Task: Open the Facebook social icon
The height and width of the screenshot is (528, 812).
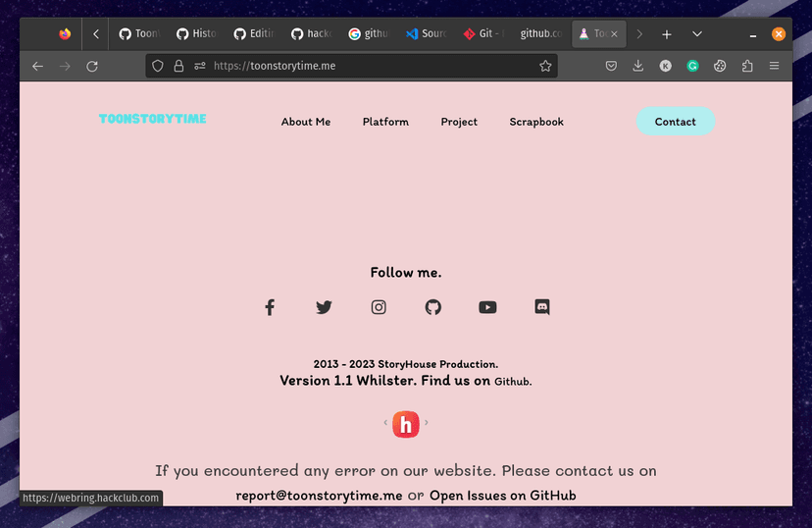Action: tap(270, 307)
